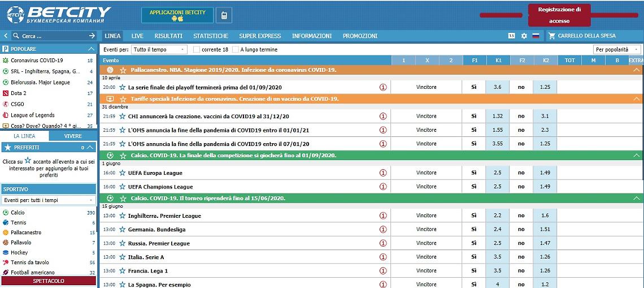Click the search magnifier icon
Viewport: 644px width, 288px height.
click(x=16, y=36)
